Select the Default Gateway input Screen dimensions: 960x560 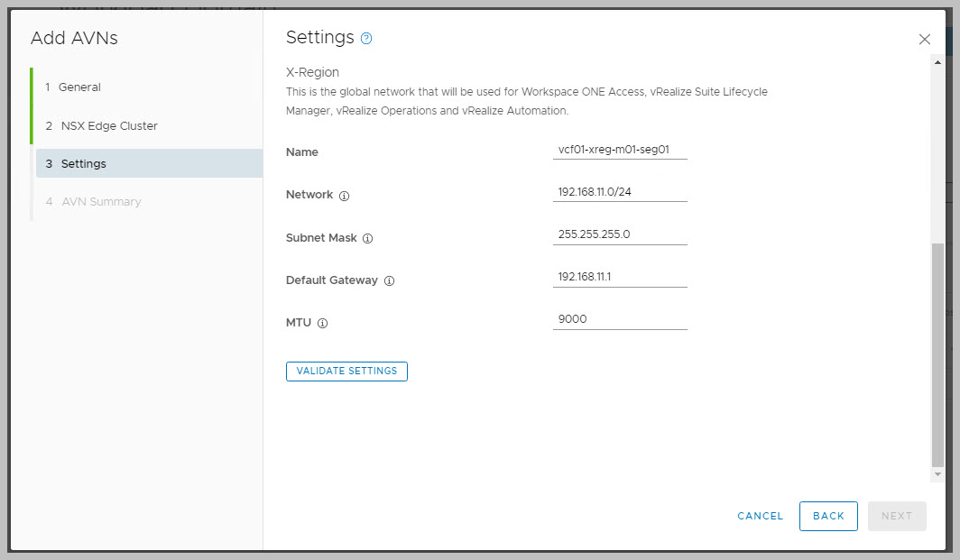tap(620, 276)
